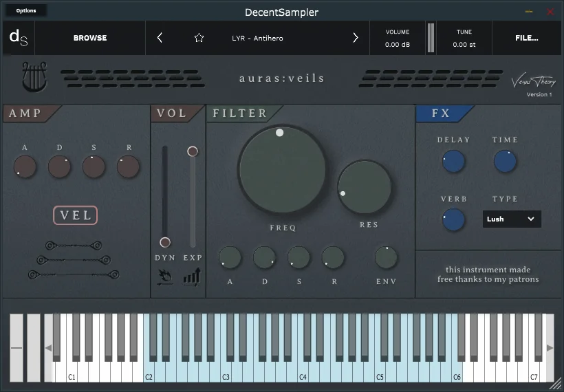Favorite the preset with the star icon
The image size is (564, 392).
point(199,38)
